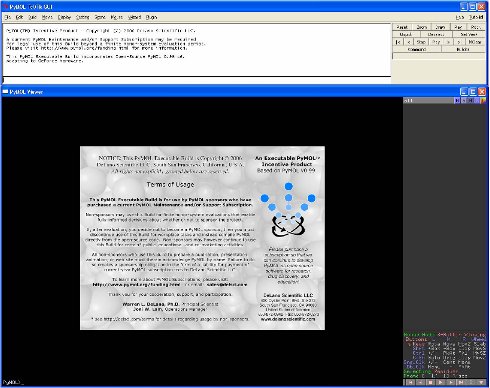The width and height of the screenshot is (490, 388).
Task: Click the PyMOL logo on splash screen
Action: [288, 210]
